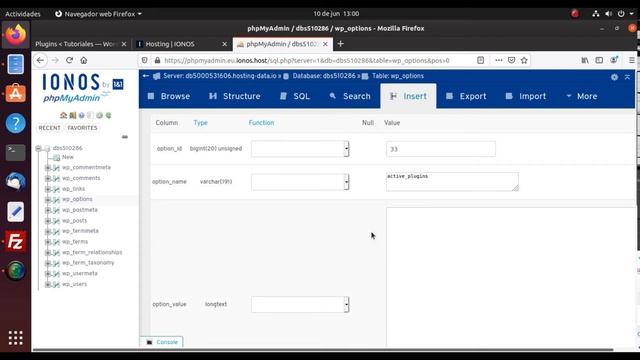Expand the wp_posts table node
Image resolution: width=640 pixels, height=360 pixels.
(x=47, y=221)
